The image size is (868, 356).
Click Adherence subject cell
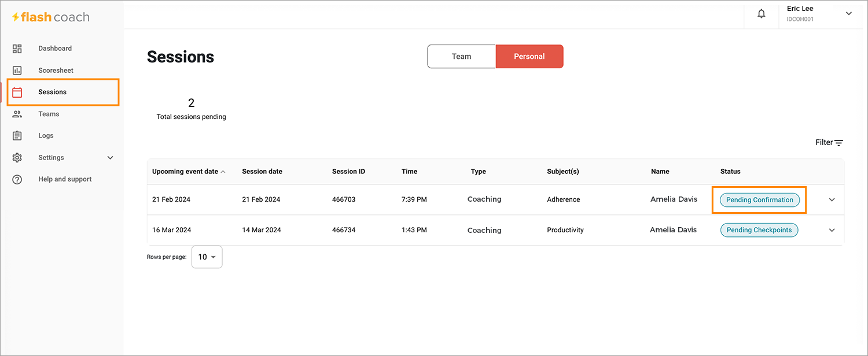[564, 199]
